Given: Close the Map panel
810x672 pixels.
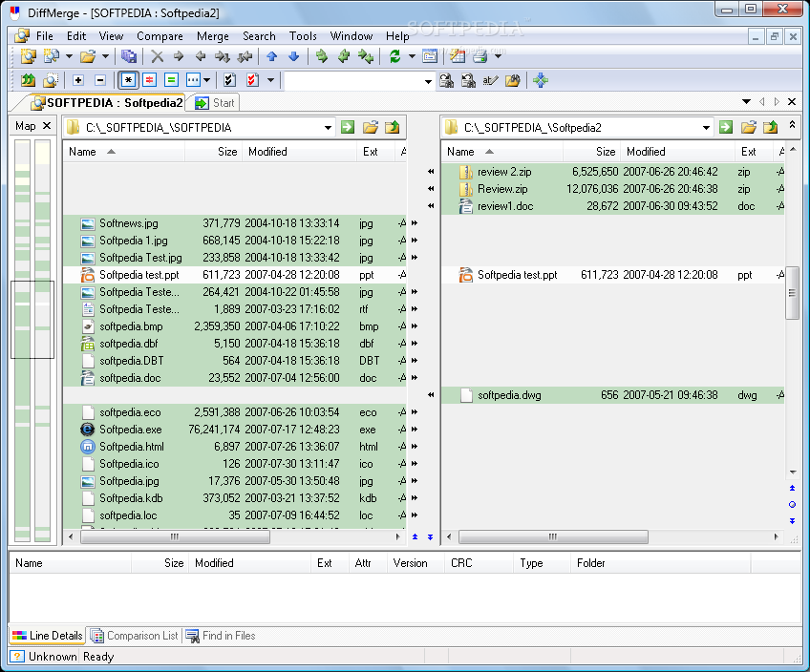Looking at the screenshot, I should (x=47, y=125).
